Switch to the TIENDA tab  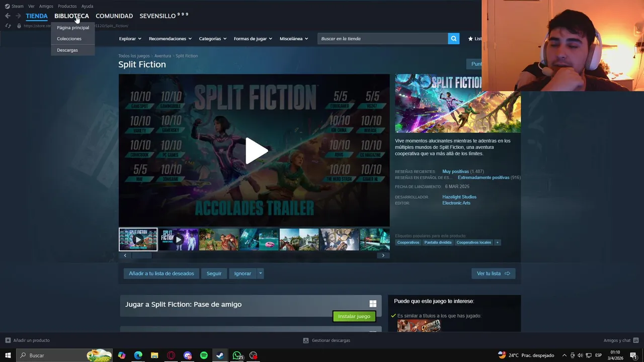tap(37, 16)
